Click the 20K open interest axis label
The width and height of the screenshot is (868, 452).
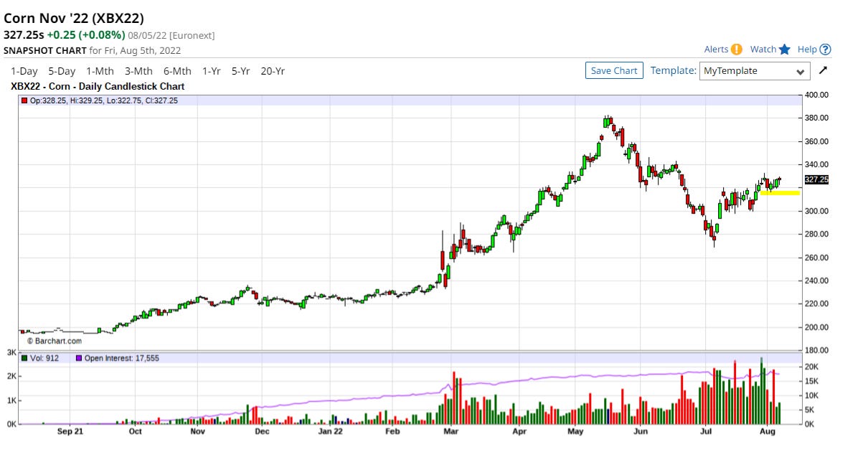[812, 367]
